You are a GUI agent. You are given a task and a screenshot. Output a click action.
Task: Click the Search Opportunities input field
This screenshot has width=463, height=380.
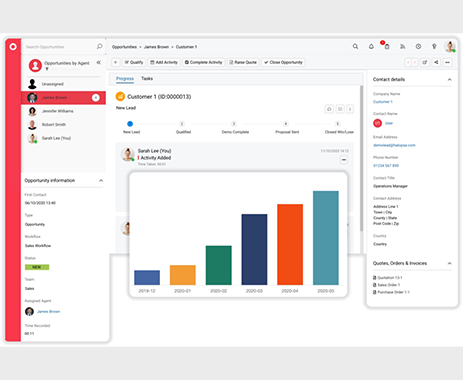click(60, 47)
